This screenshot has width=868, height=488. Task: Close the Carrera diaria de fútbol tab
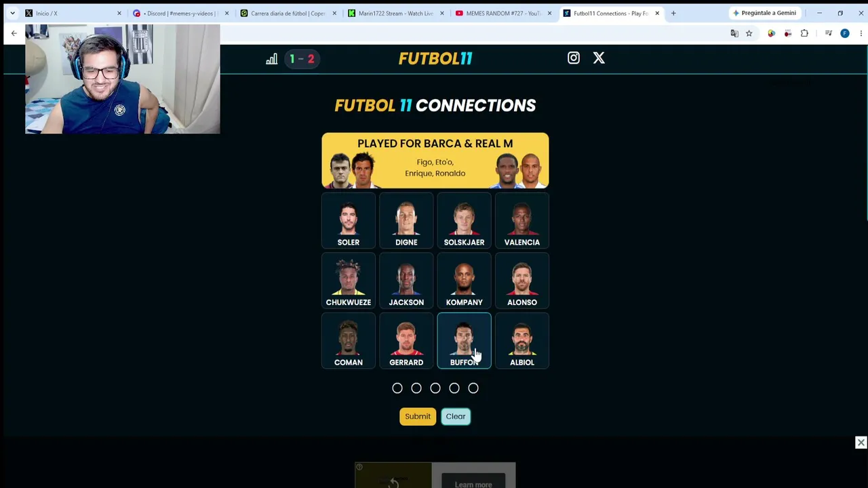[x=334, y=13]
